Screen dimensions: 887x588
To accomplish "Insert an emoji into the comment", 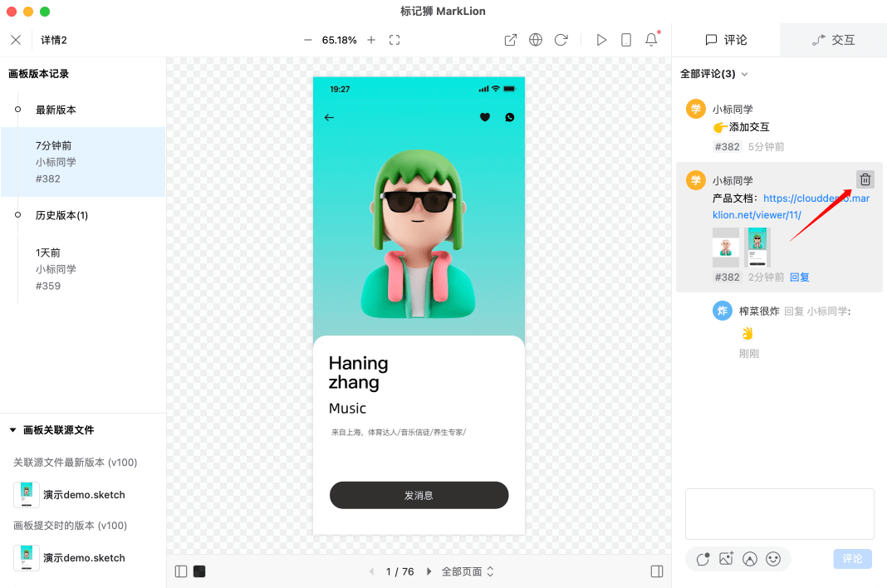I will pyautogui.click(x=773, y=559).
